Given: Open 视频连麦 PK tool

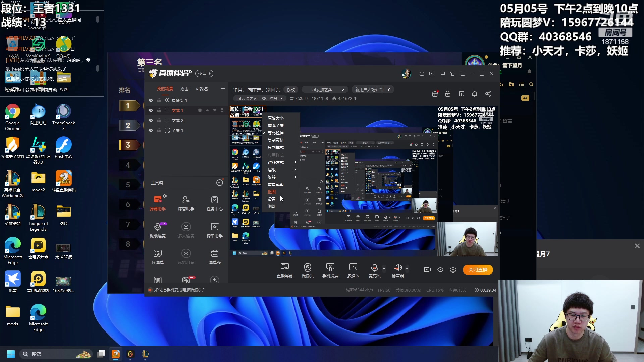Looking at the screenshot, I should 157,230.
